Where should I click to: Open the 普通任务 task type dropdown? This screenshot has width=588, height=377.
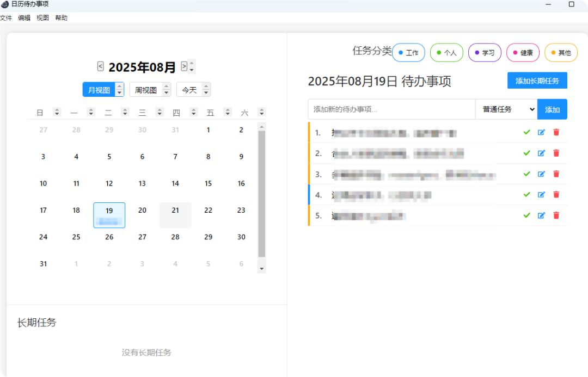(x=506, y=109)
